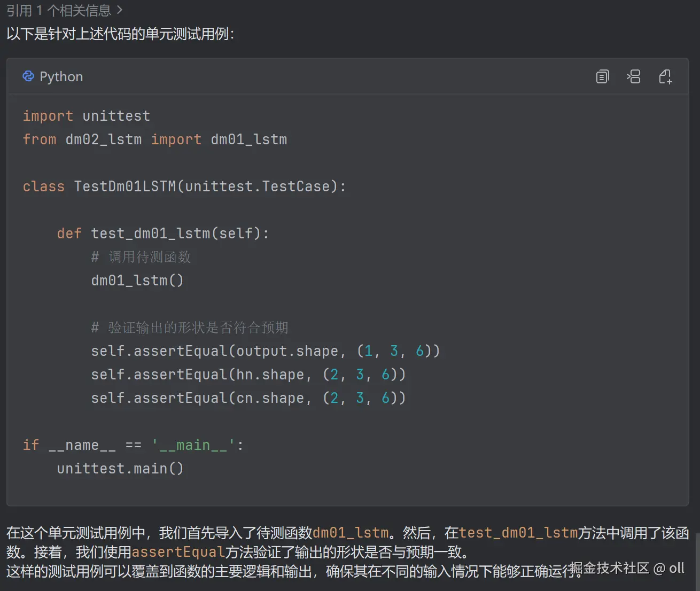Click the 'dm01_lstm()' call line
This screenshot has width=700, height=591.
click(137, 281)
